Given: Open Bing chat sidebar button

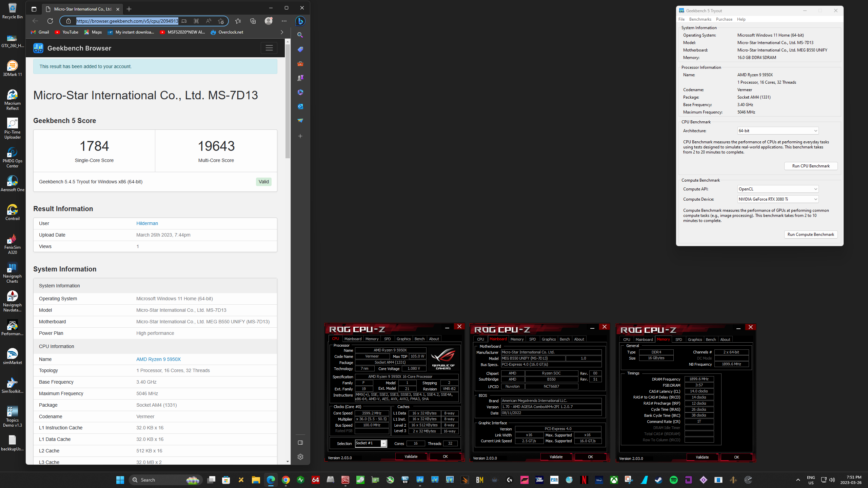Looking at the screenshot, I should [x=300, y=21].
